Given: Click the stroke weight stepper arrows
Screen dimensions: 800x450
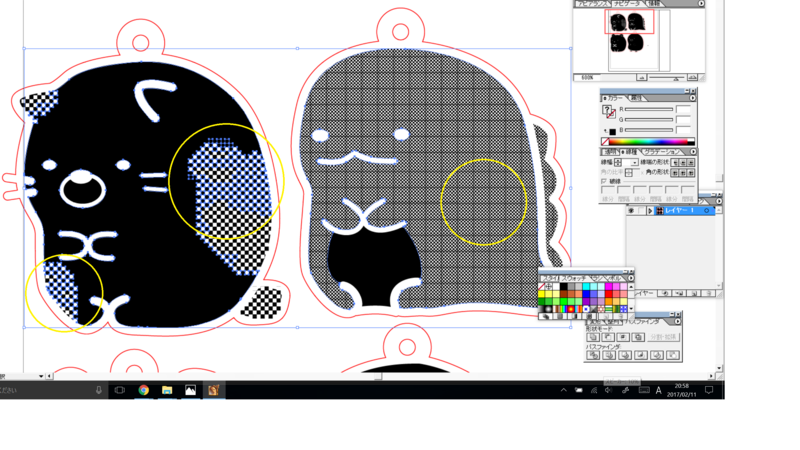Looking at the screenshot, I should click(618, 162).
